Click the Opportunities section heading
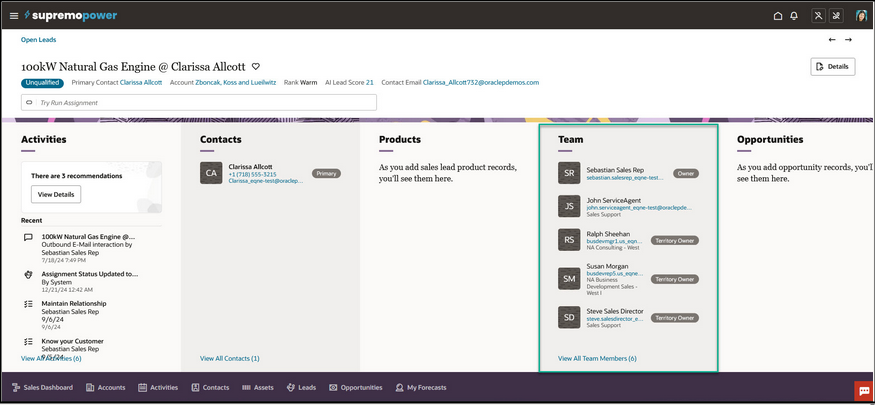The width and height of the screenshot is (875, 405). tap(770, 139)
